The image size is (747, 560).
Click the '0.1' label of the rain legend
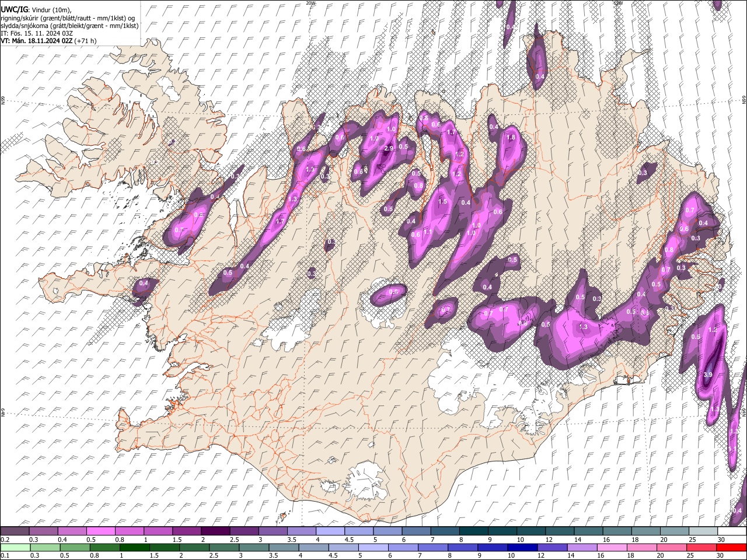click(4, 555)
